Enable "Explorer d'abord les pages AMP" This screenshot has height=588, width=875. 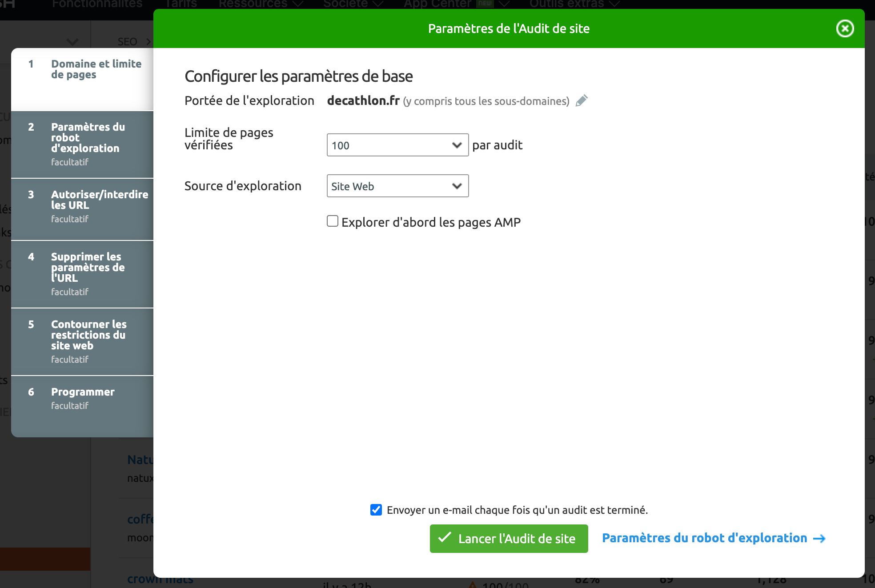point(332,221)
